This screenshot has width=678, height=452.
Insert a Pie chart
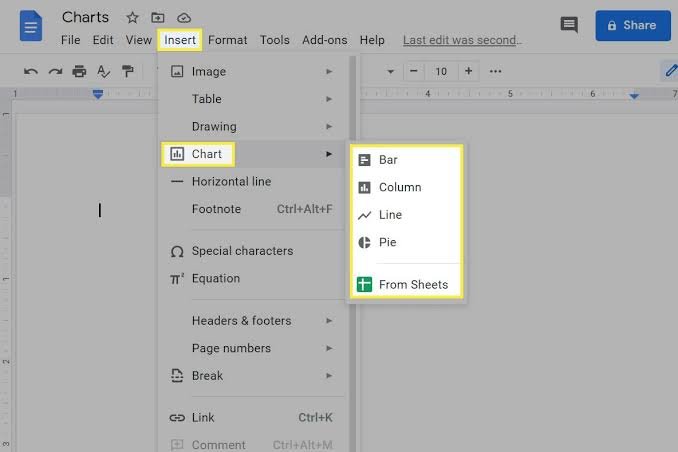(406, 242)
